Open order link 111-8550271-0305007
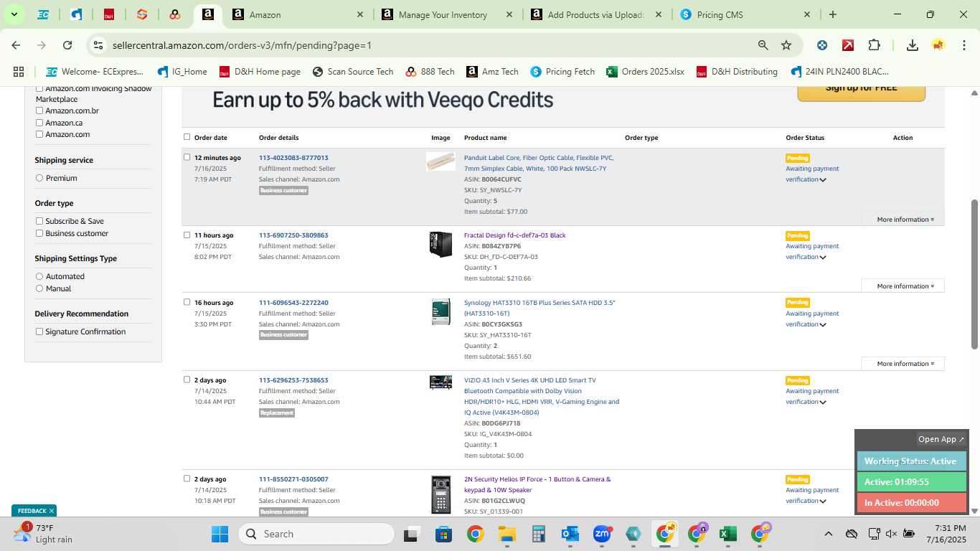Viewport: 980px width, 551px height. click(x=293, y=479)
